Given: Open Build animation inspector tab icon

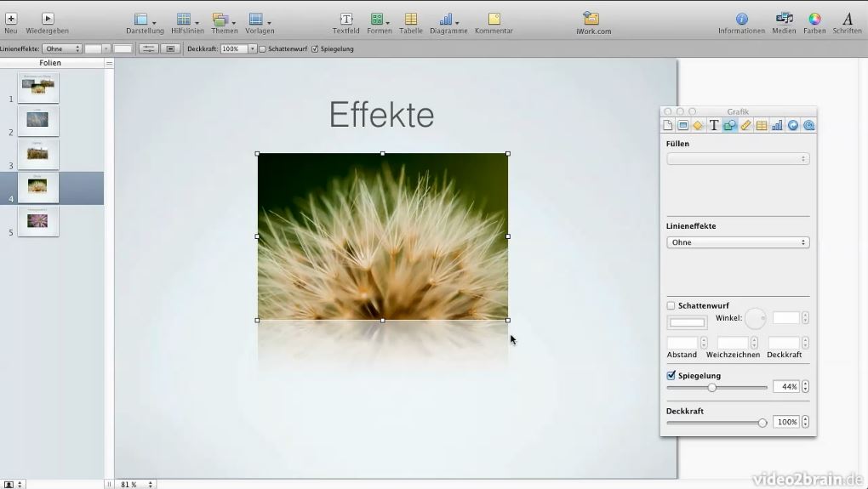Looking at the screenshot, I should (698, 126).
